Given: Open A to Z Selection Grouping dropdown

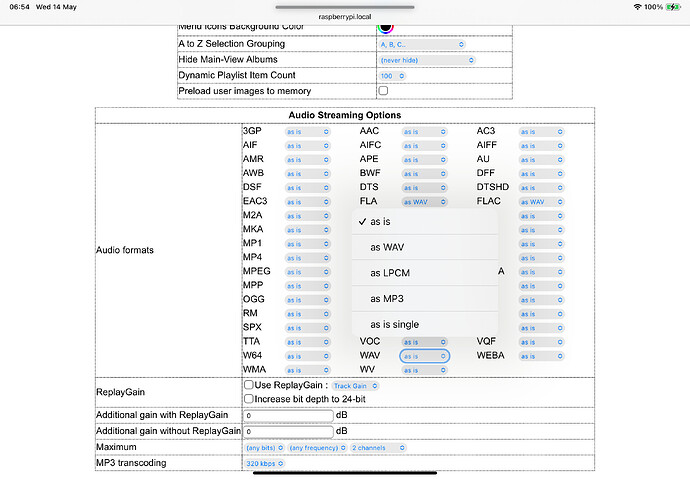Looking at the screenshot, I should coord(422,44).
